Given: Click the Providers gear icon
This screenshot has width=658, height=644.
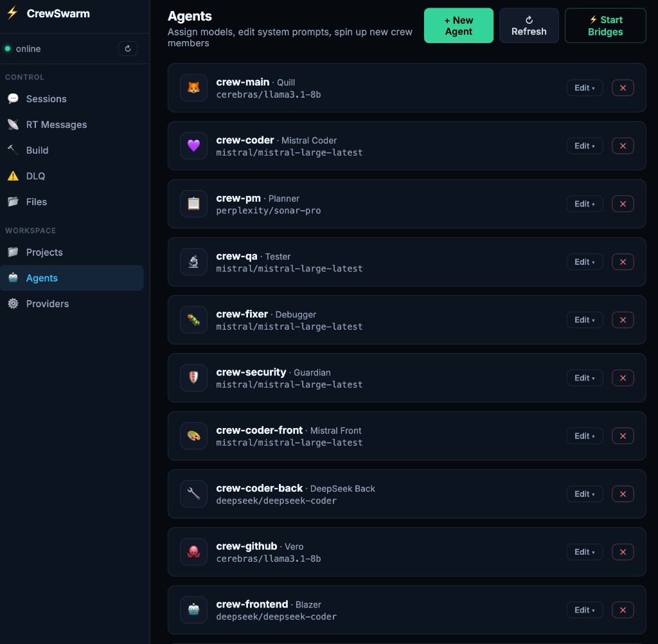Looking at the screenshot, I should [x=13, y=304].
